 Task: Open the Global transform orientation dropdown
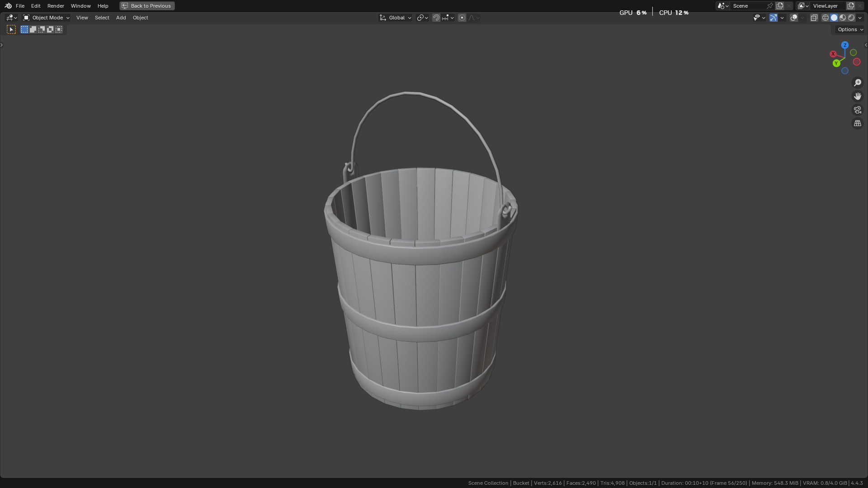(396, 18)
